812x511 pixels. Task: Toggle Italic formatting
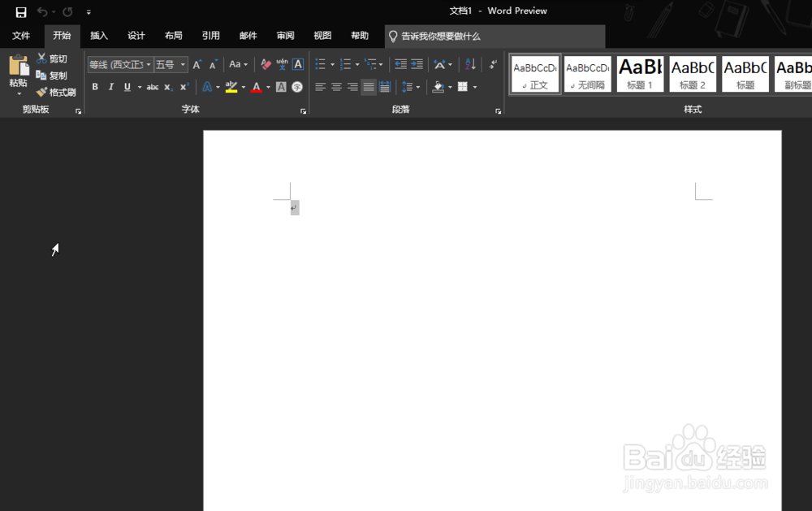click(x=110, y=87)
